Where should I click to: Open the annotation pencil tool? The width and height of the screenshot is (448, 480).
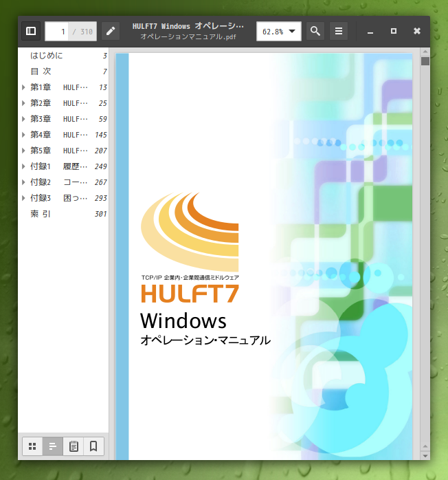(x=111, y=31)
